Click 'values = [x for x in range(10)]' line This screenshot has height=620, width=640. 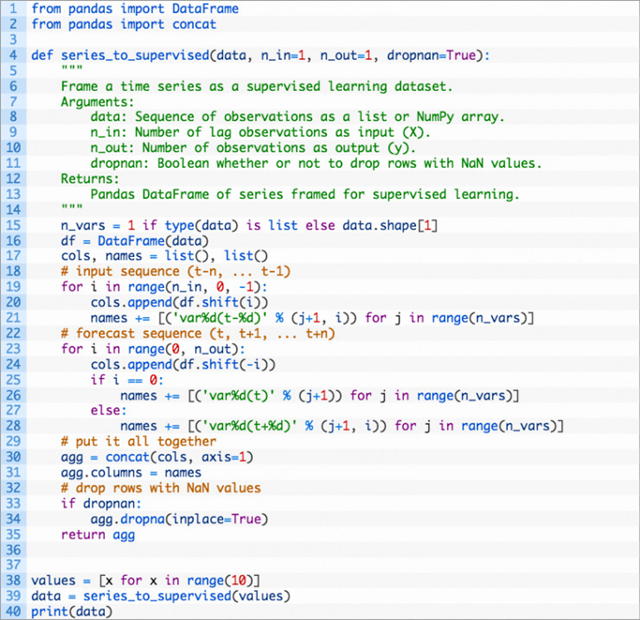tap(146, 581)
